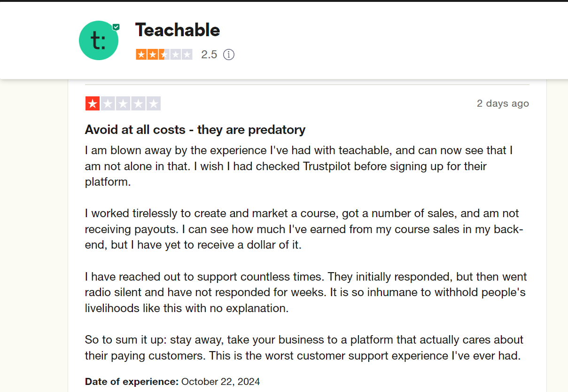Click the second gray star of the review rating
This screenshot has height=392, width=568.
coord(108,103)
